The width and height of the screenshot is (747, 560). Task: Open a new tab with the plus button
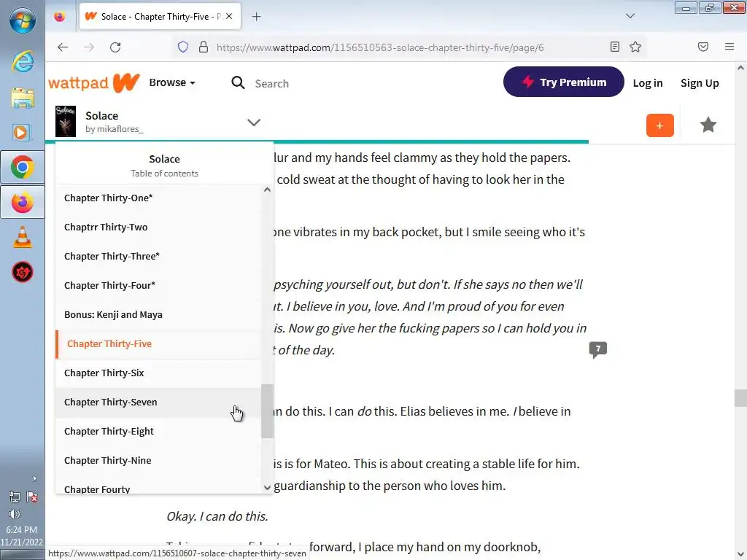[x=256, y=17]
